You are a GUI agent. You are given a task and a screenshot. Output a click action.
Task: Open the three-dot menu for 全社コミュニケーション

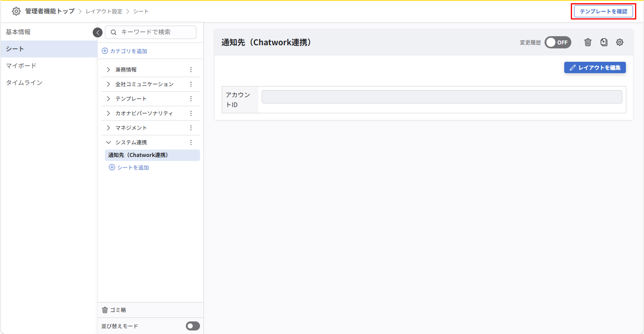pos(191,84)
